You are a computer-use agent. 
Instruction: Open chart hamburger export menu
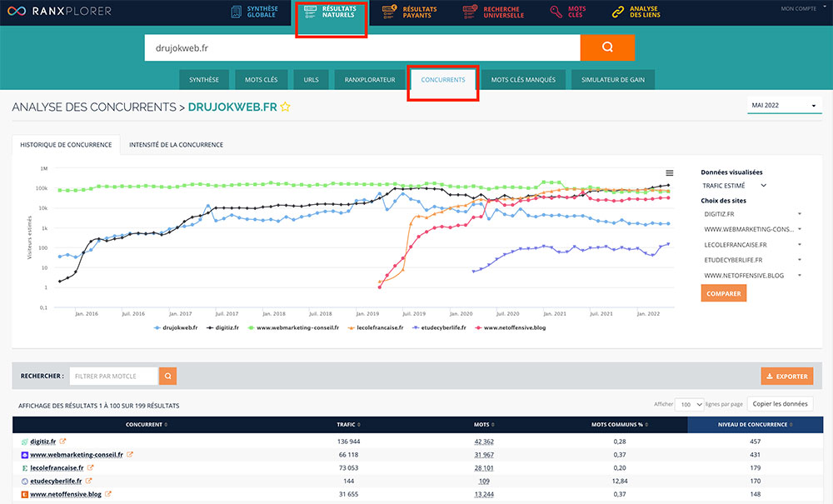tap(670, 173)
